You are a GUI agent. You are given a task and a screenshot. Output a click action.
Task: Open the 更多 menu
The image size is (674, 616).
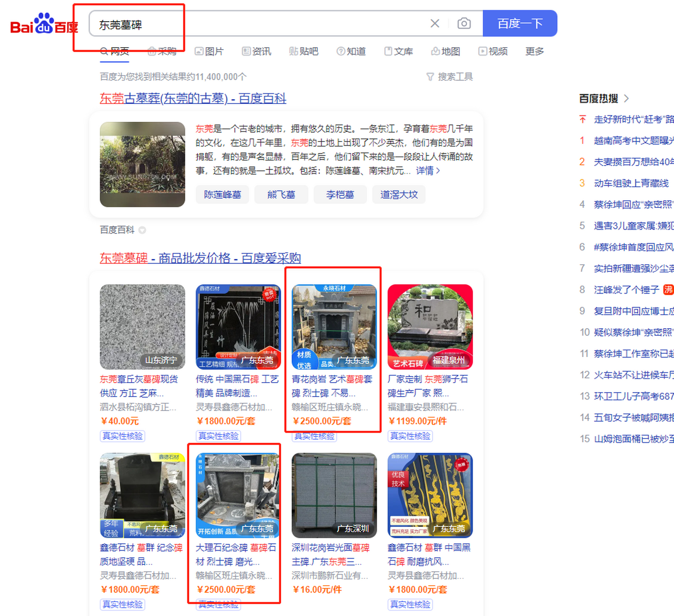[x=534, y=51]
